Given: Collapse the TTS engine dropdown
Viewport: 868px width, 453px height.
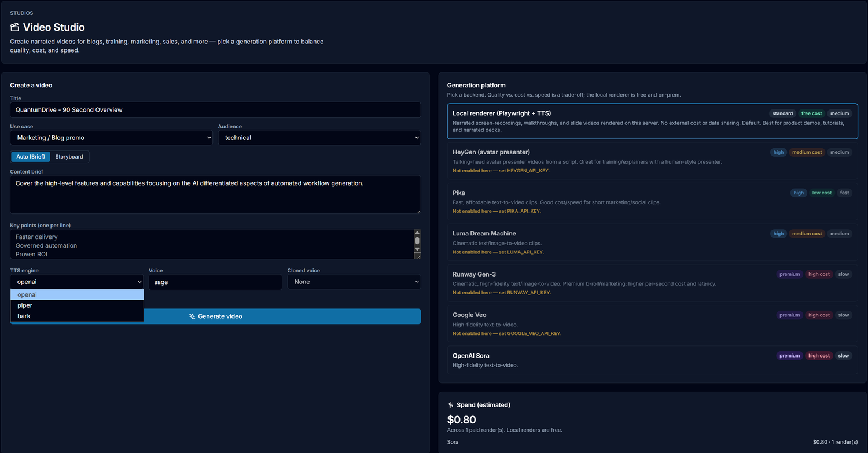Looking at the screenshot, I should 76,282.
